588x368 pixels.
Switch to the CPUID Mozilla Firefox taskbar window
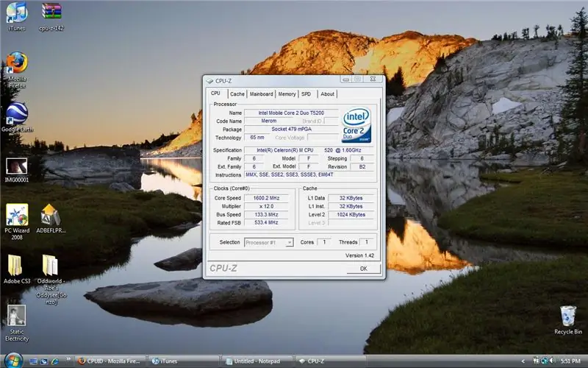pos(110,361)
